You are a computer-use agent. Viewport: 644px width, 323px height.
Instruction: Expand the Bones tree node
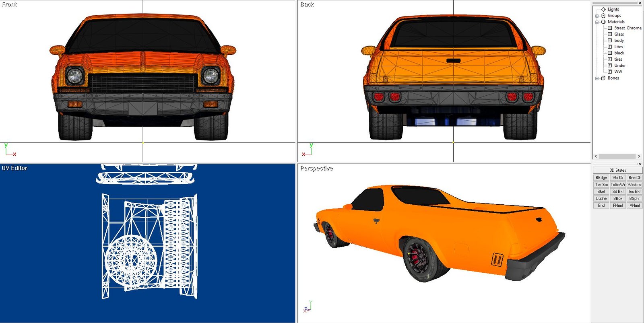[x=597, y=78]
